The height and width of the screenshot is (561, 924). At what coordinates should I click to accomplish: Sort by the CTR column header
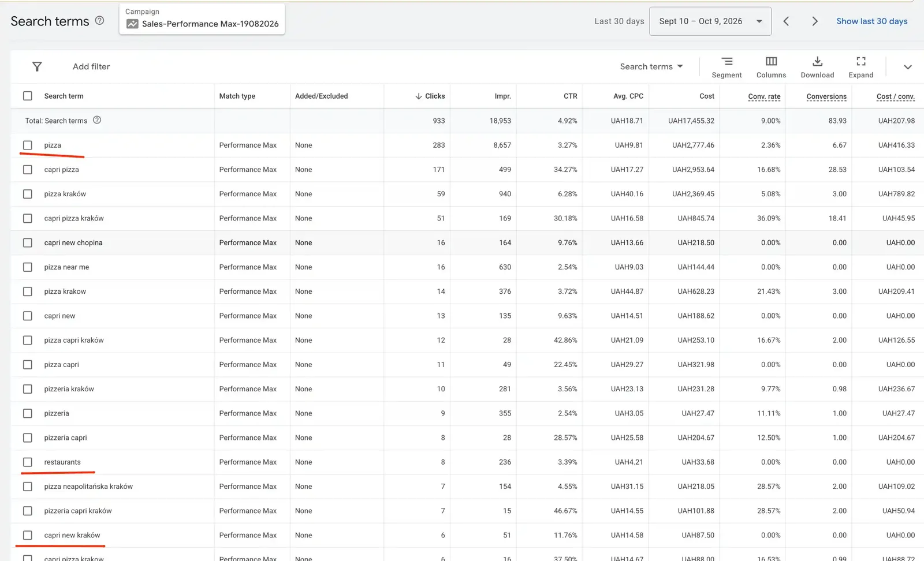click(x=571, y=96)
